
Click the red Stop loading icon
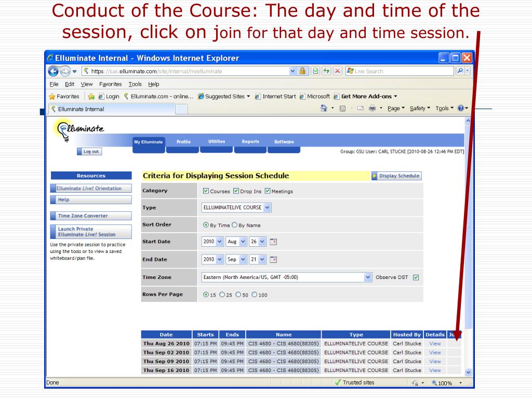pyautogui.click(x=337, y=71)
